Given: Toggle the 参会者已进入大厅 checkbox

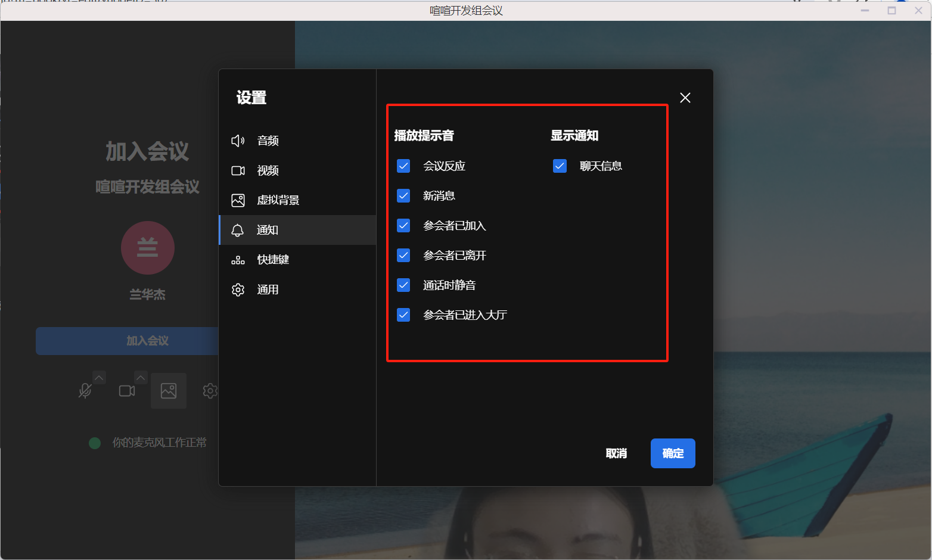Looking at the screenshot, I should (403, 315).
